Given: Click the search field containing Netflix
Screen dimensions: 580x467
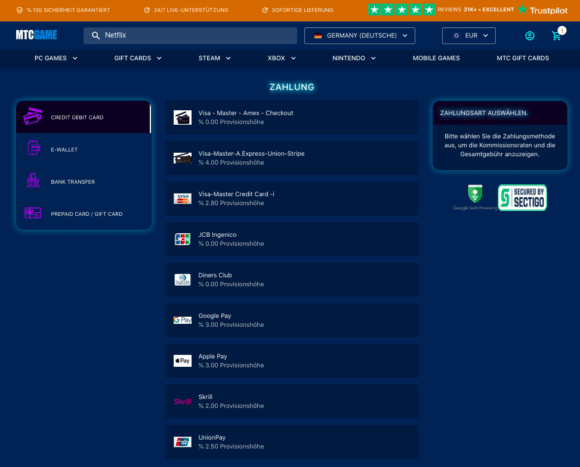Looking at the screenshot, I should tap(190, 35).
